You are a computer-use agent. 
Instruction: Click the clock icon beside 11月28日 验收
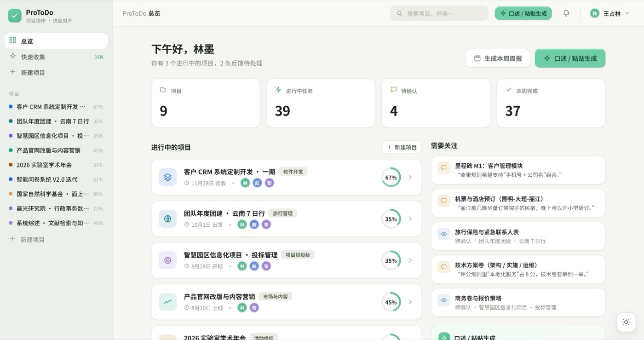187,183
